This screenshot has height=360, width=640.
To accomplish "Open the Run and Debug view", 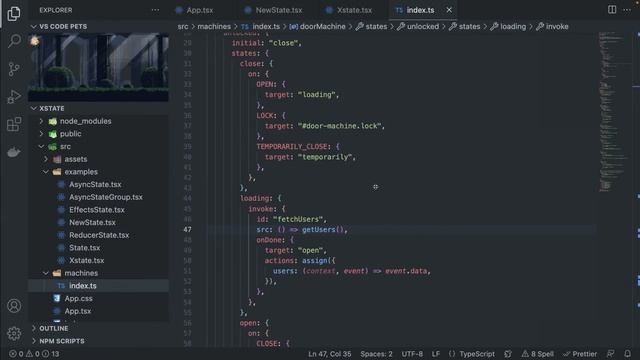I will (14, 97).
